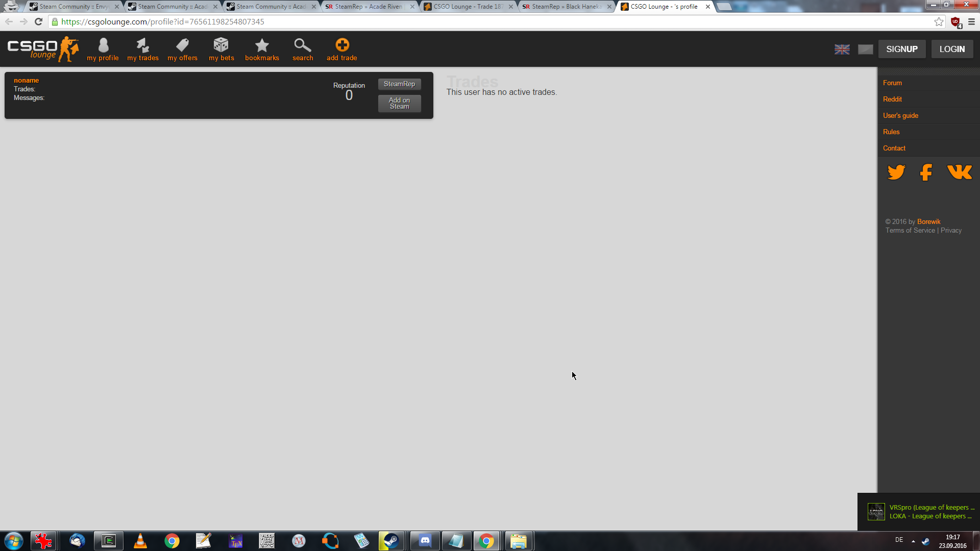Open Steam in the taskbar
This screenshot has width=980, height=551.
[x=391, y=541]
